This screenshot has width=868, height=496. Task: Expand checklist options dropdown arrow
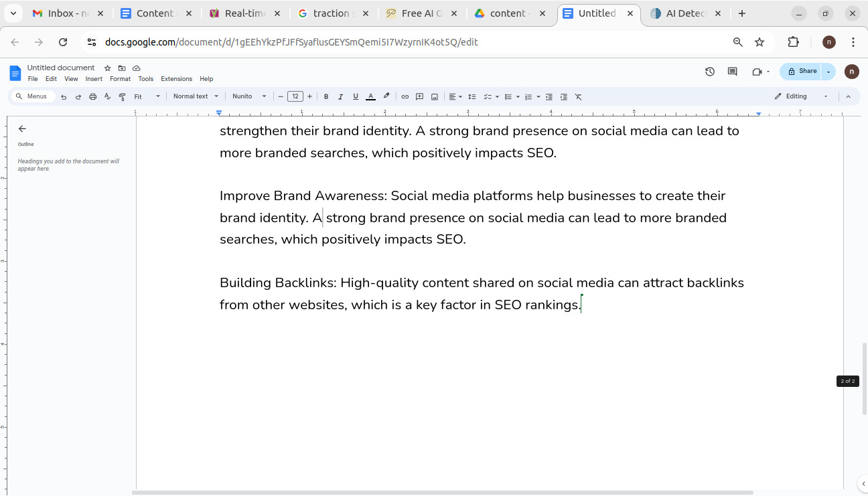[x=497, y=97]
